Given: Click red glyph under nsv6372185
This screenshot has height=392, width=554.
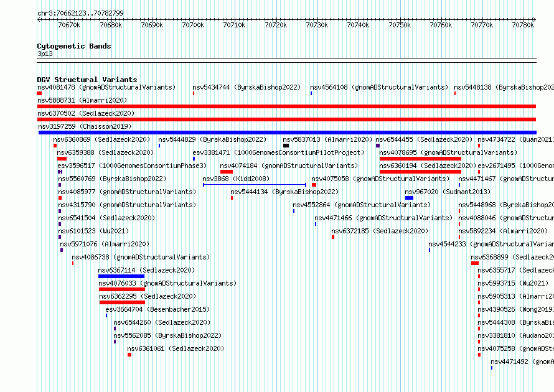Looking at the screenshot, I should click(x=333, y=237).
